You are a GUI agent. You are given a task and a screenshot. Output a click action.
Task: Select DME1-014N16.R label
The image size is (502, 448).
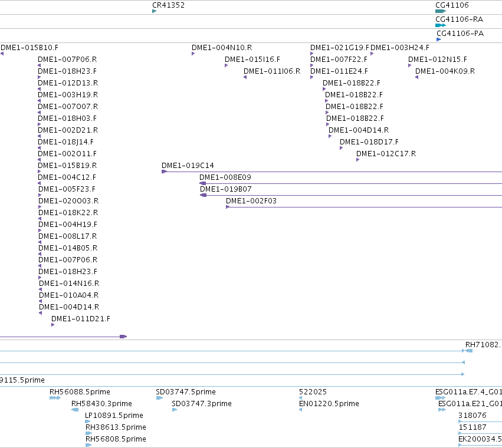69,284
